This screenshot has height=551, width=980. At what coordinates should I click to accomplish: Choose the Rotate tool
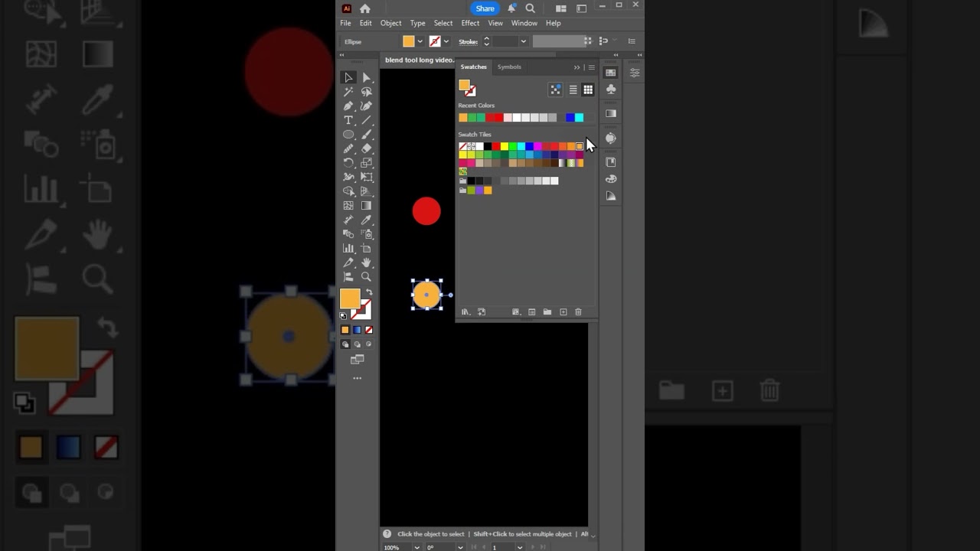click(348, 163)
